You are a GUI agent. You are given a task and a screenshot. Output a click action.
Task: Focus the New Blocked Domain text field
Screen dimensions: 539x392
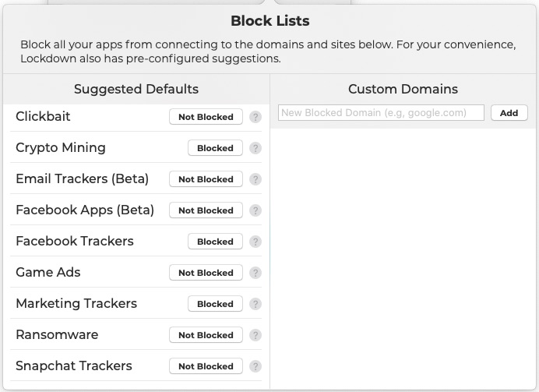[x=381, y=113]
